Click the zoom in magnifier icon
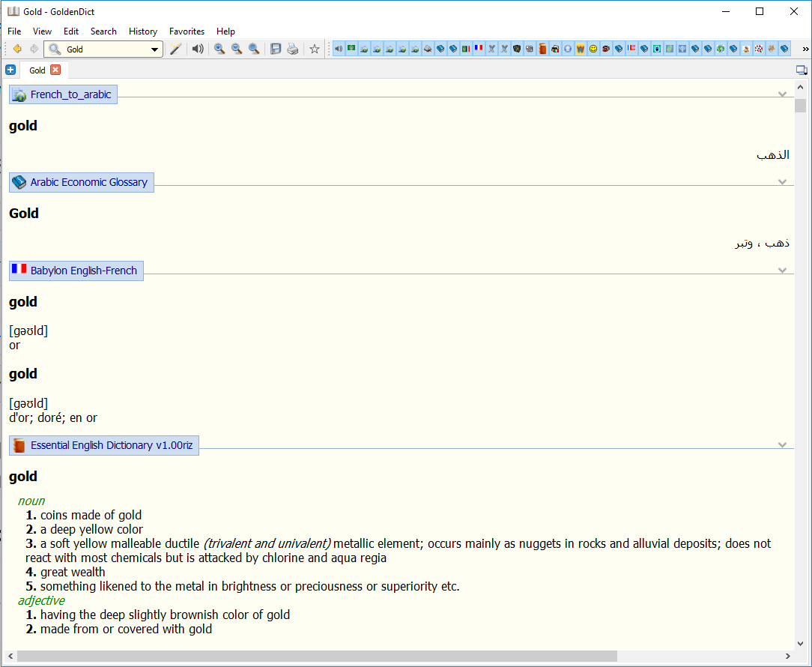Screen dimensions: 812x667 (219, 48)
